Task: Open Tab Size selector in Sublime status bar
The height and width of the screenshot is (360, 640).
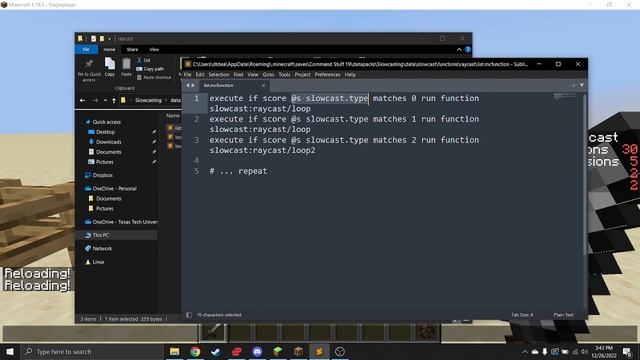Action: click(522, 315)
